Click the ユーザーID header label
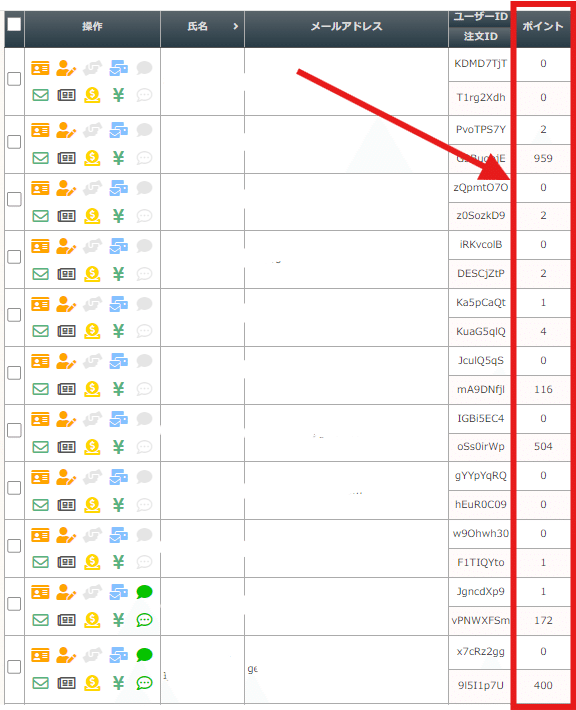The width and height of the screenshot is (576, 710). (x=481, y=17)
